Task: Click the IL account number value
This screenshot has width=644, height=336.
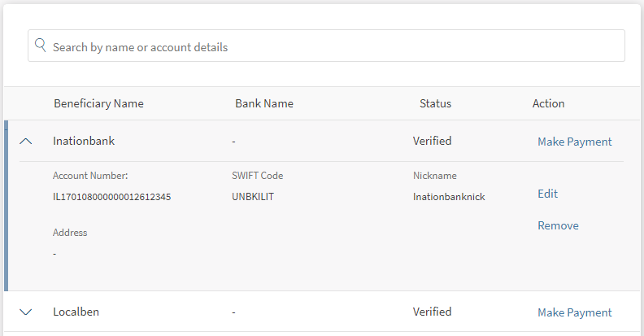Action: [111, 197]
